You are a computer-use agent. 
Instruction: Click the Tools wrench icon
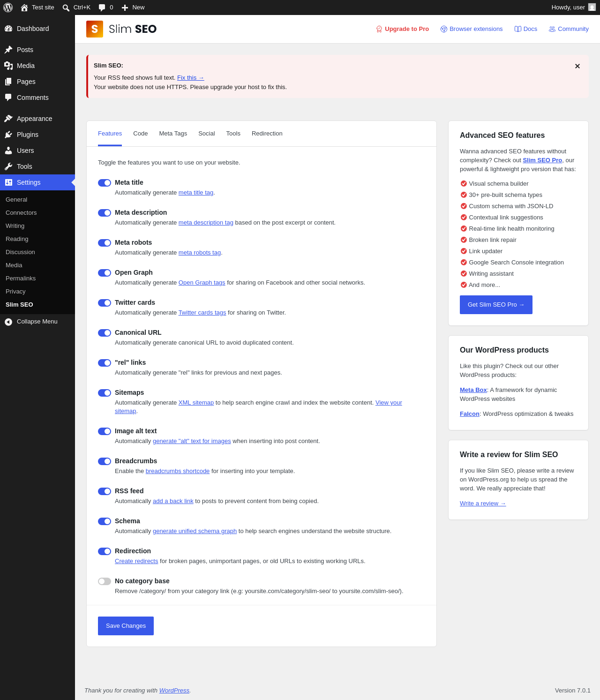point(8,166)
